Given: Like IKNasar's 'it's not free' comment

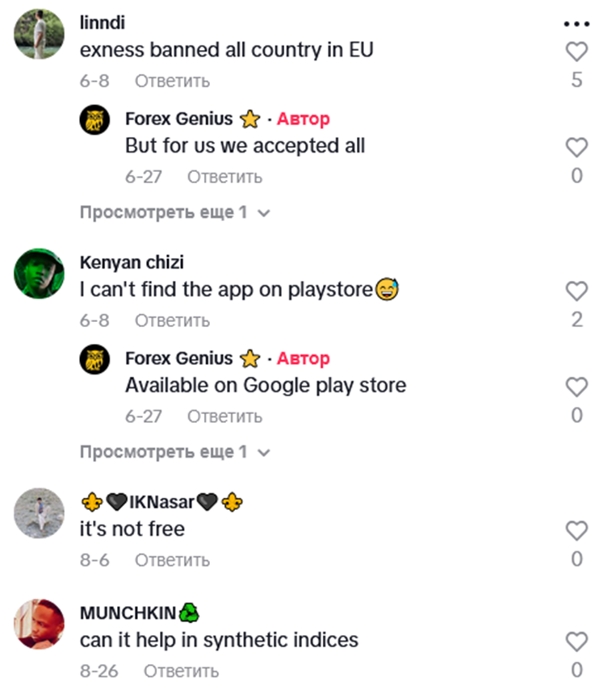Looking at the screenshot, I should [x=576, y=530].
